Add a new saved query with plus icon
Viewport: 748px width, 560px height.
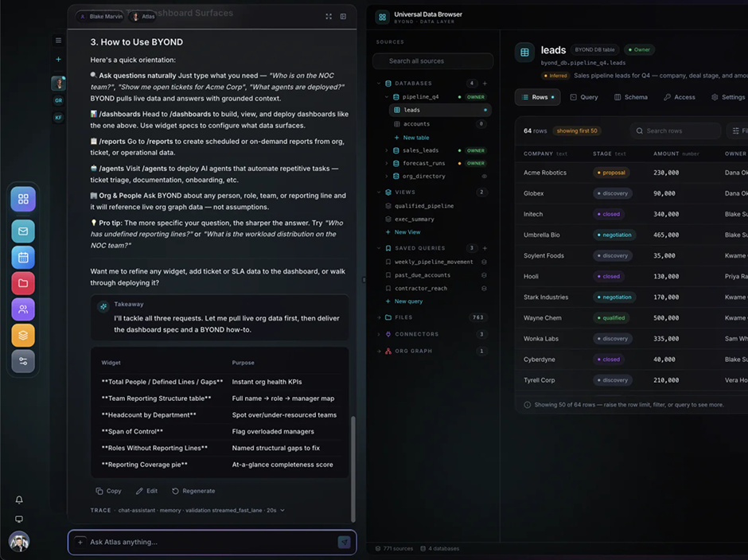point(485,248)
